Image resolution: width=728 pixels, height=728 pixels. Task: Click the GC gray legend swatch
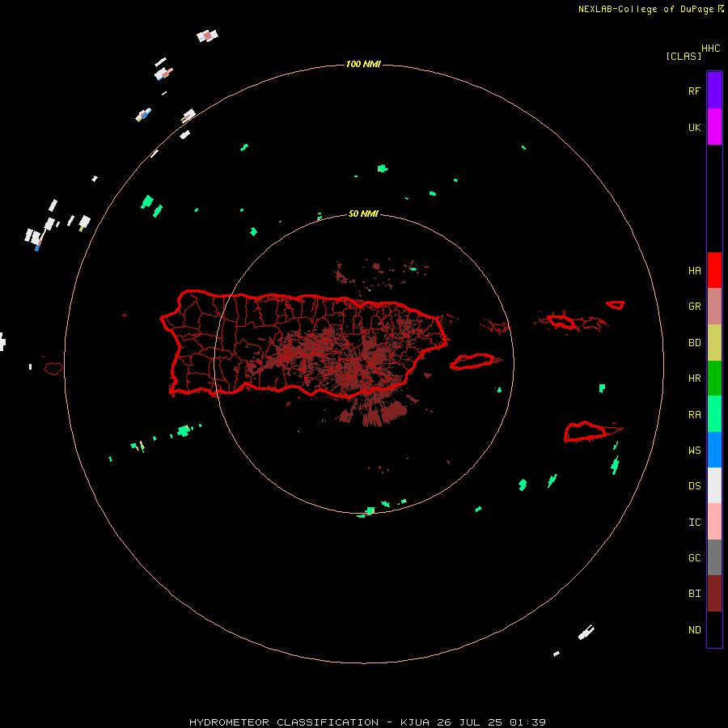(714, 557)
